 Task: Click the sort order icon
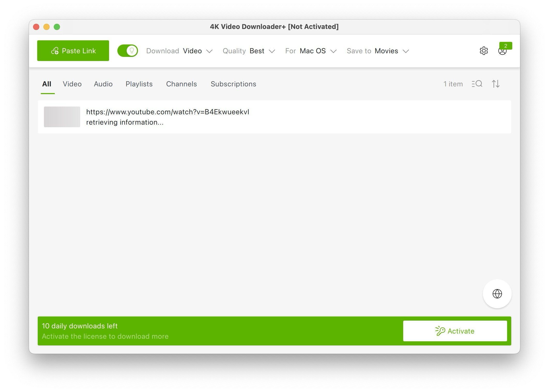pos(495,84)
